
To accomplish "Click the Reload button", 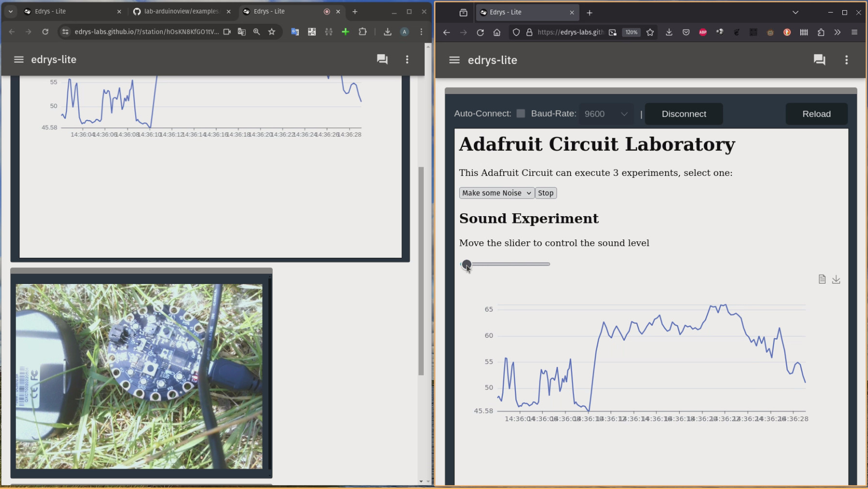I will [816, 114].
